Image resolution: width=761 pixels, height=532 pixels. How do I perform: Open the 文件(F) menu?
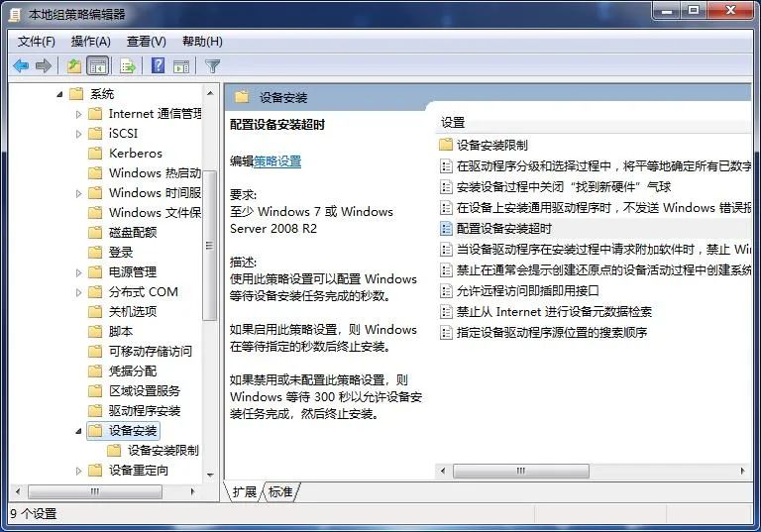click(37, 42)
